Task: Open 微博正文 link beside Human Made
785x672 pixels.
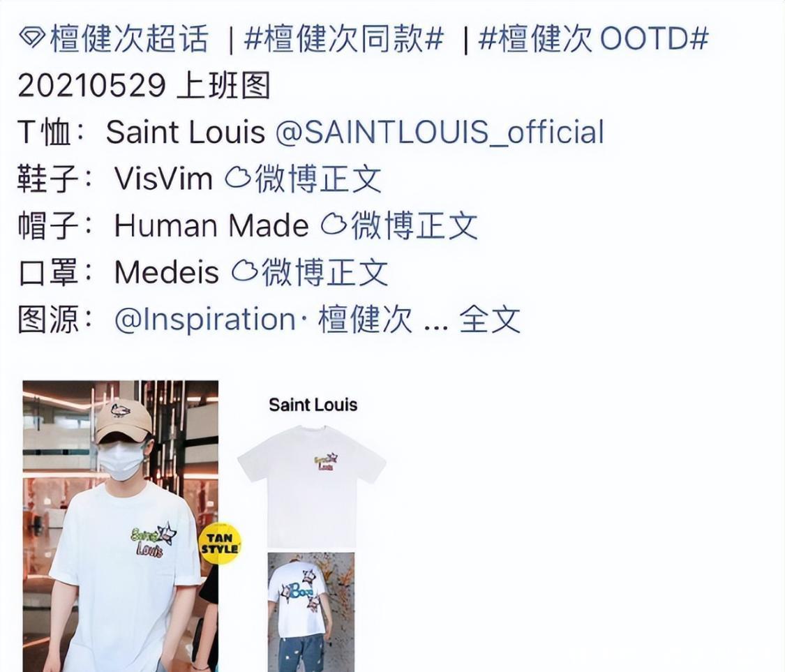Action: click(414, 225)
